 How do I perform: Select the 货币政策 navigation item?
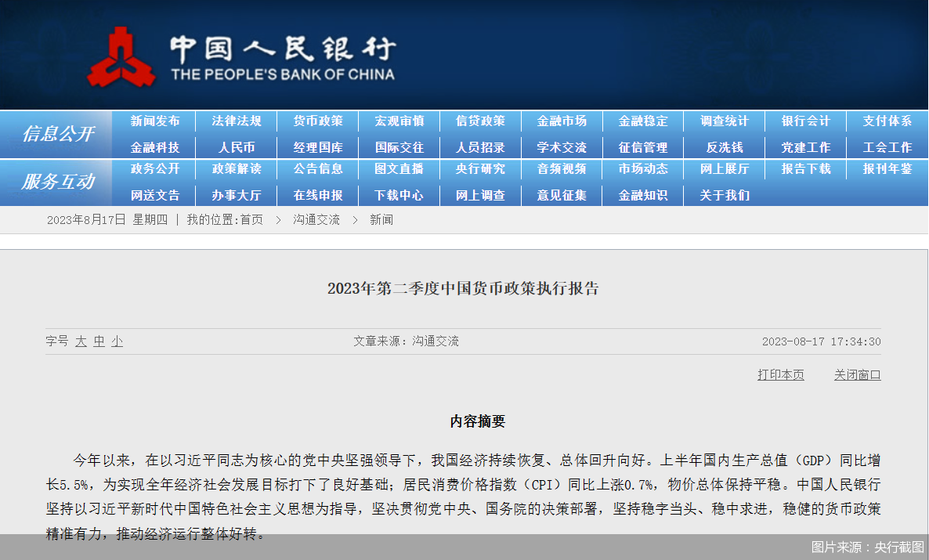(318, 121)
